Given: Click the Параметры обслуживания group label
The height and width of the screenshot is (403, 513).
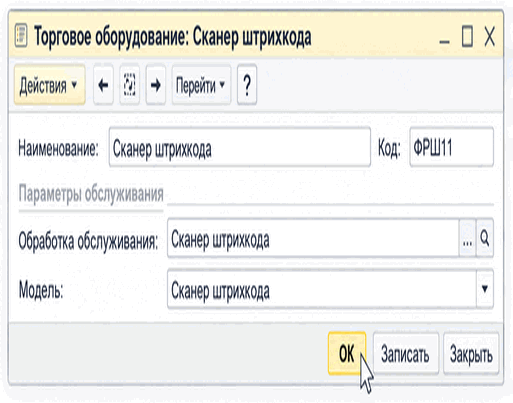Looking at the screenshot, I should point(91,193).
